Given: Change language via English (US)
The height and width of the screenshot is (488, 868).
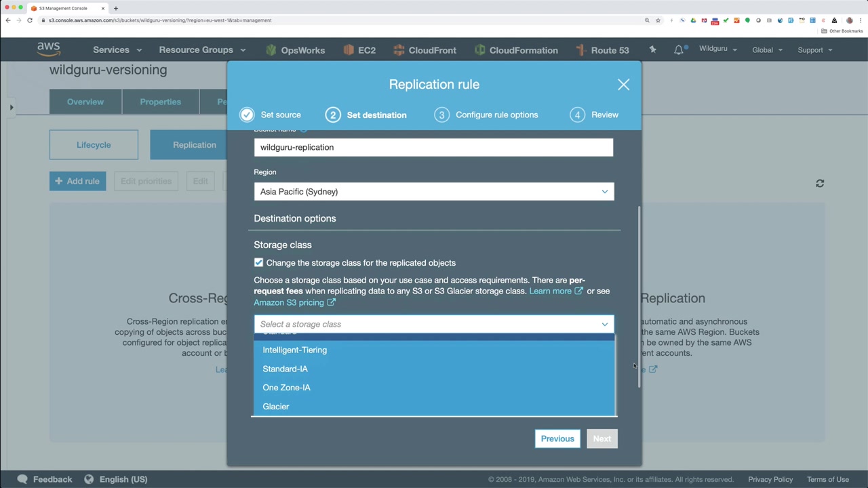Looking at the screenshot, I should tap(116, 479).
